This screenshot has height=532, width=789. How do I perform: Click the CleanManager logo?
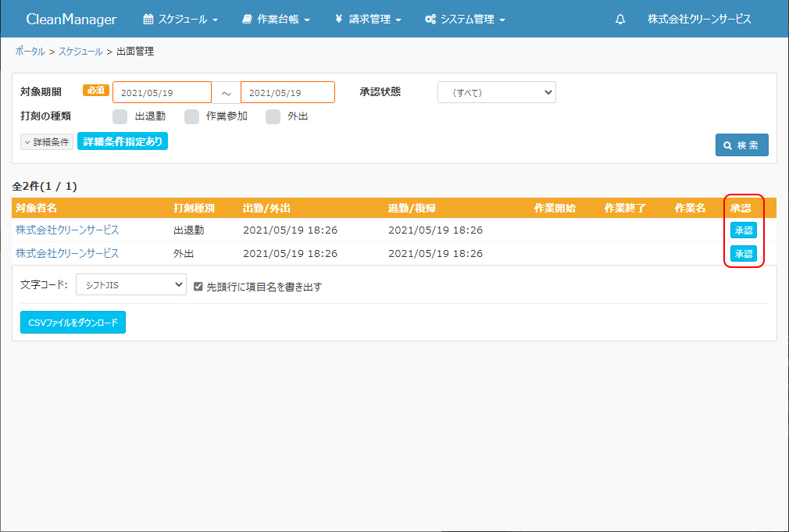(x=71, y=19)
